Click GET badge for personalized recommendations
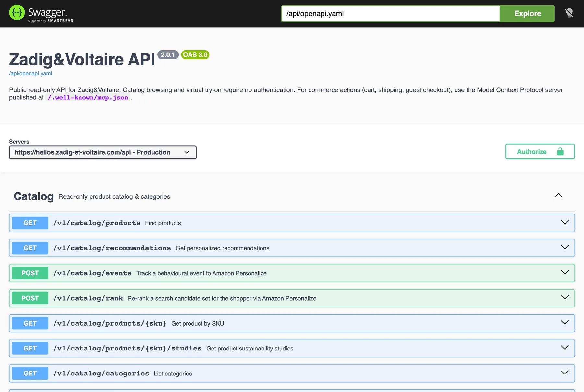 coord(30,248)
